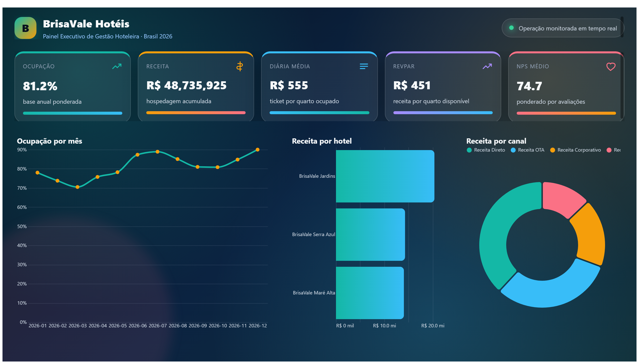Click the "hospedagem acumulada" caption

[179, 101]
